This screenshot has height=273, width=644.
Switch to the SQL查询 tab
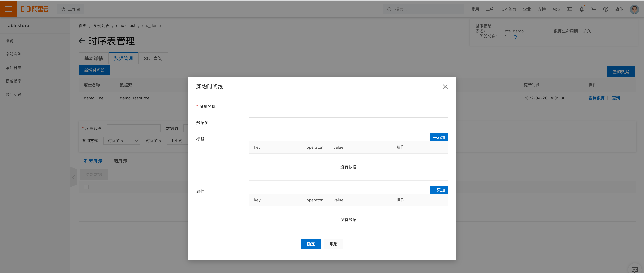[x=153, y=58]
